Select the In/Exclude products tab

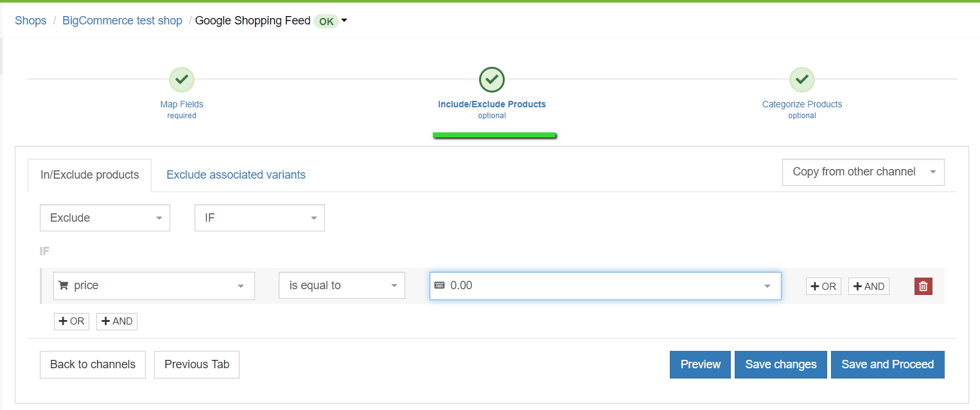pyautogui.click(x=90, y=175)
